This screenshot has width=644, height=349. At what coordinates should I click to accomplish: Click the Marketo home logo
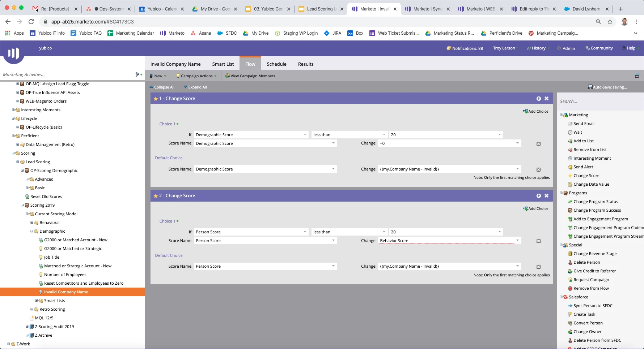(x=13, y=53)
